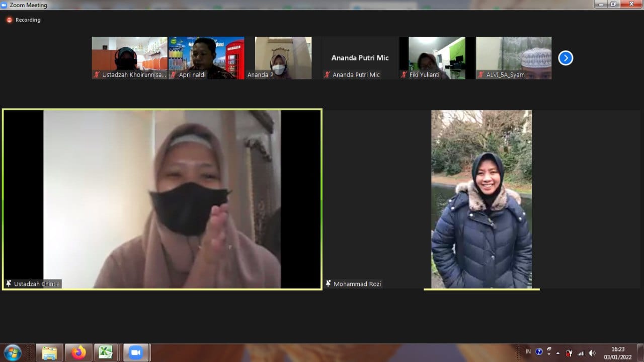
Task: Open the taskbar clock and date
Action: 617,352
